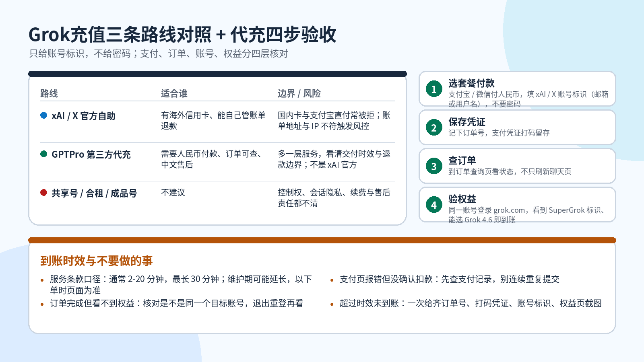Click the 边界 / 风险 column header
This screenshot has height=362, width=644.
(299, 94)
